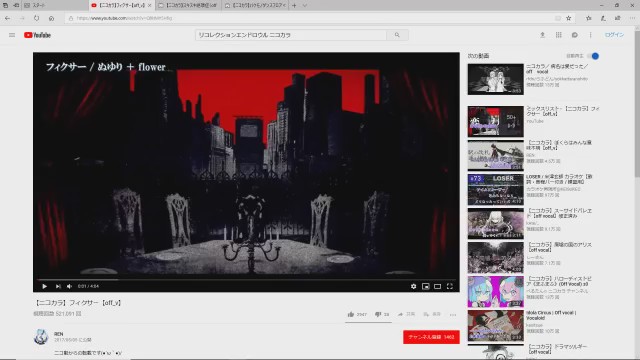
Task: Click the login link
Action: point(614,35)
